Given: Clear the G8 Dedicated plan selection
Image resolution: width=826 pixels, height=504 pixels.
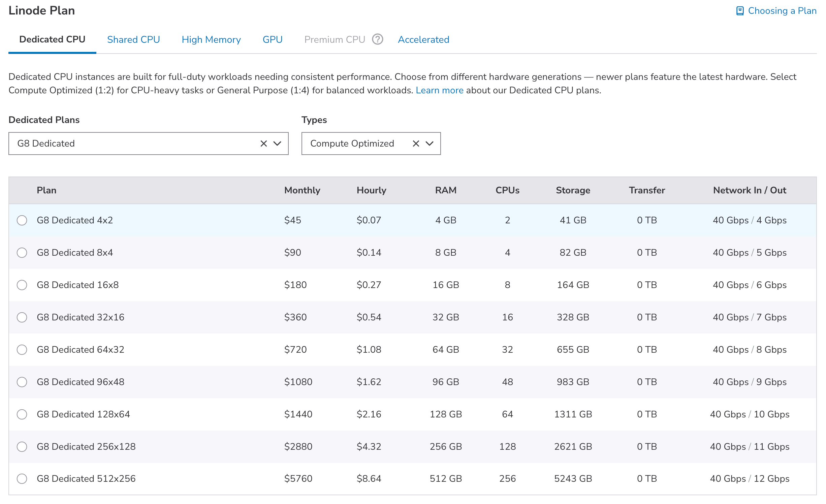Looking at the screenshot, I should pyautogui.click(x=264, y=144).
